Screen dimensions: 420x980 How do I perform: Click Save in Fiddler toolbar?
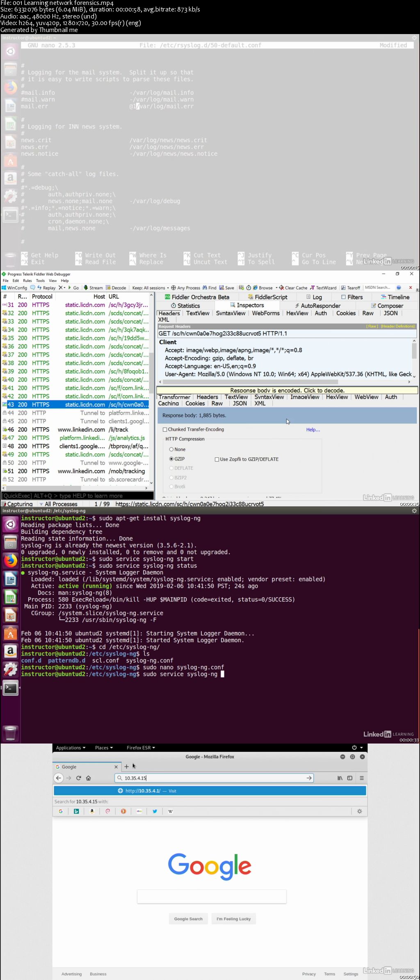(226, 288)
